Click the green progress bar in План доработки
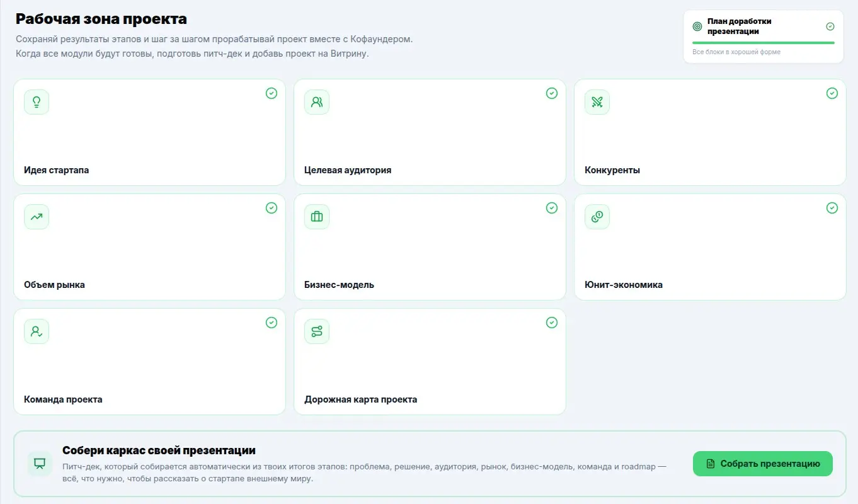The height and width of the screenshot is (504, 858). point(764,43)
